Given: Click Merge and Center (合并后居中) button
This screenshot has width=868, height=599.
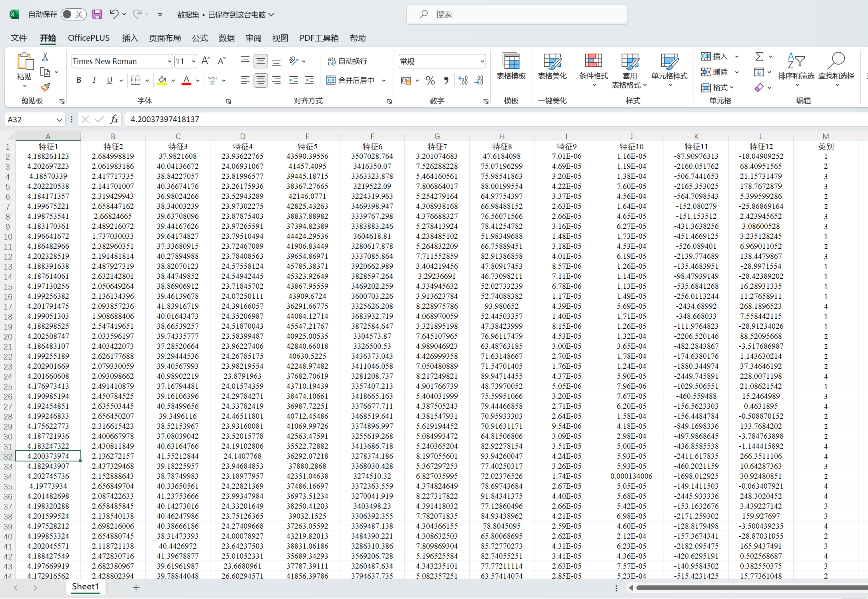Looking at the screenshot, I should 351,80.
